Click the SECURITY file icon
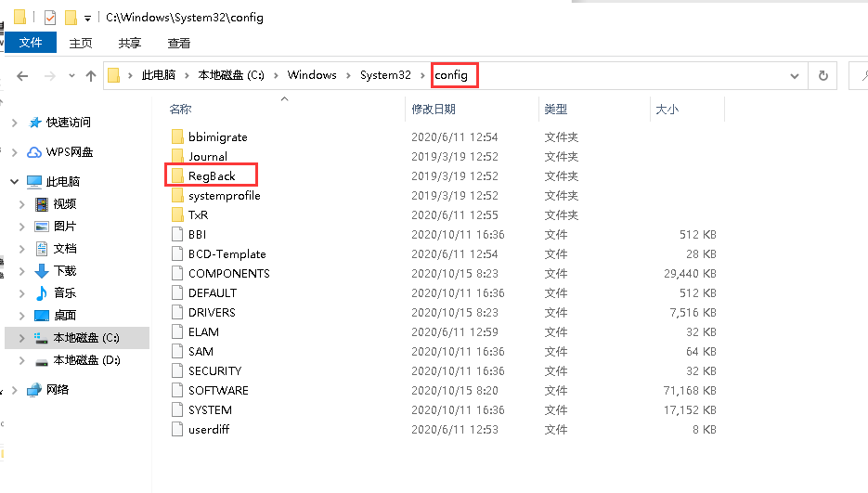The image size is (868, 493). point(177,370)
